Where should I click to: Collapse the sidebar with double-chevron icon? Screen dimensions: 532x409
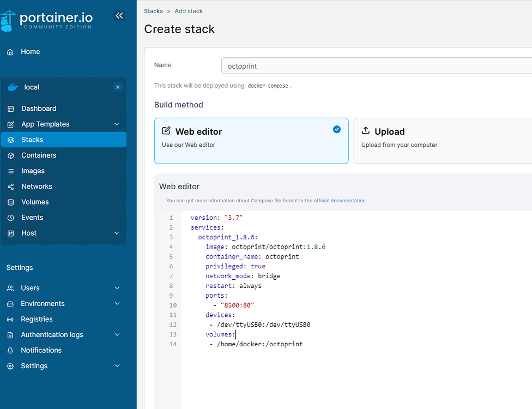pyautogui.click(x=119, y=16)
